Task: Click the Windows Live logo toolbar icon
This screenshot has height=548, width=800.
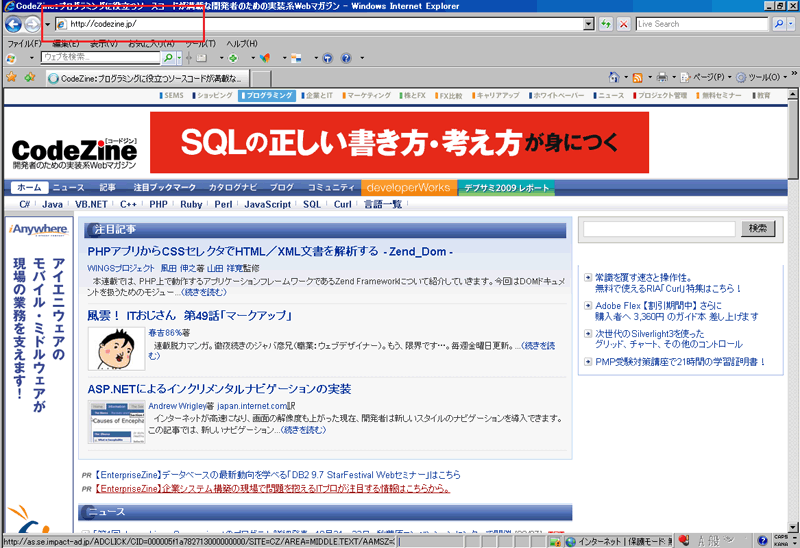Action: tap(11, 58)
